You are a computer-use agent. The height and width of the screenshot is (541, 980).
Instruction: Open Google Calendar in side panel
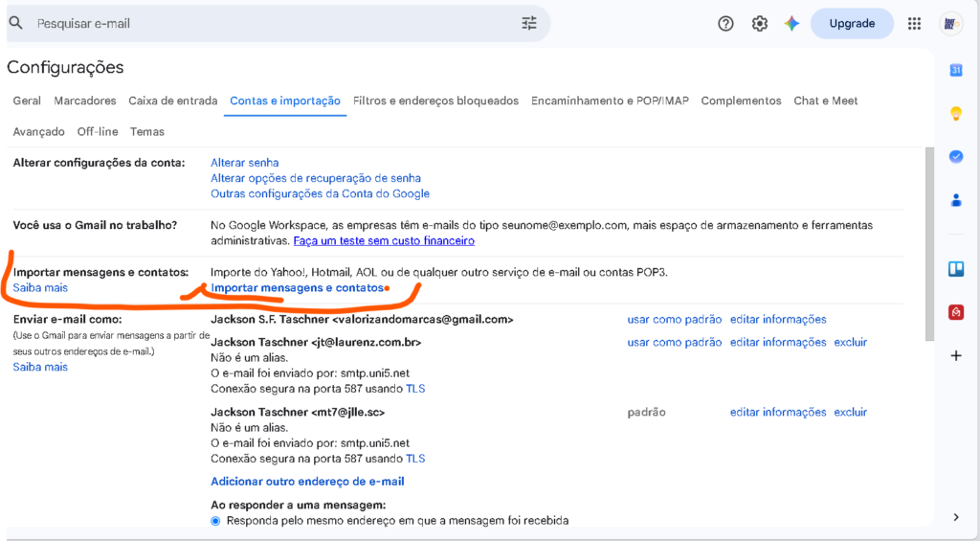956,70
